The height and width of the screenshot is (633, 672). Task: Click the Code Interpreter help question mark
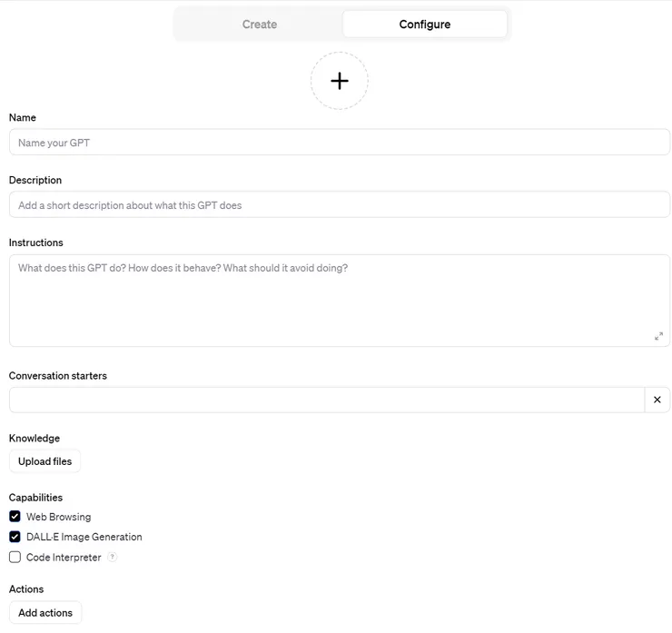click(x=113, y=558)
